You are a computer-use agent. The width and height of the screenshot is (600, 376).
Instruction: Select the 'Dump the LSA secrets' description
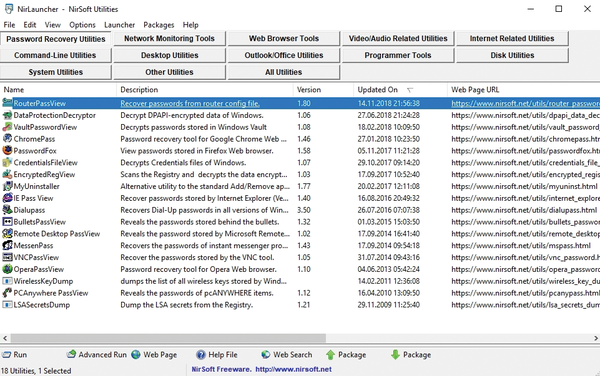click(x=187, y=305)
